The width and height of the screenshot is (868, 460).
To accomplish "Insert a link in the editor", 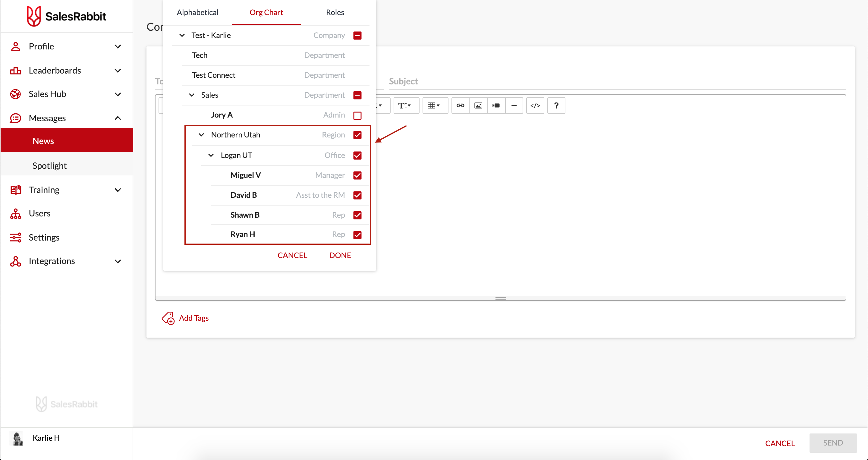I will point(460,106).
